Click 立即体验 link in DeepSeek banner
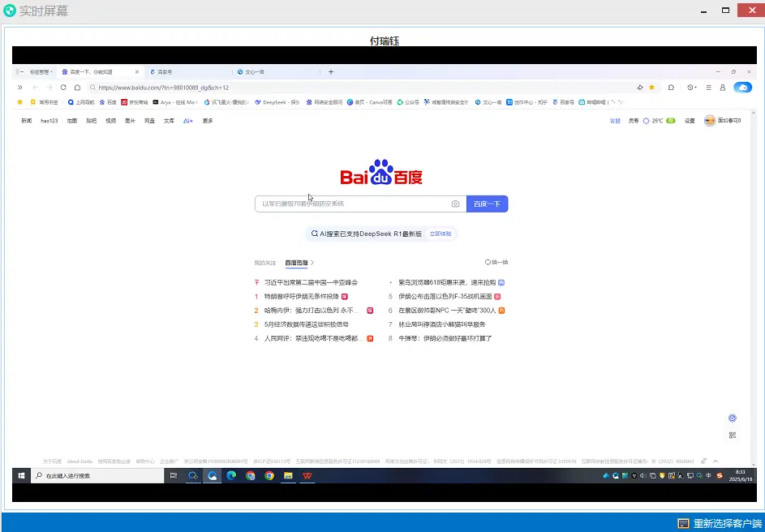 440,234
